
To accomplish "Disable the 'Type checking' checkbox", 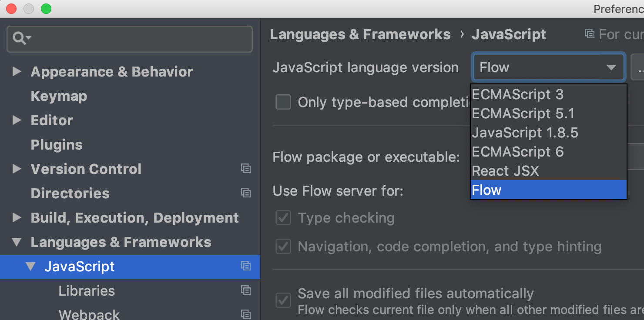I will tap(283, 218).
